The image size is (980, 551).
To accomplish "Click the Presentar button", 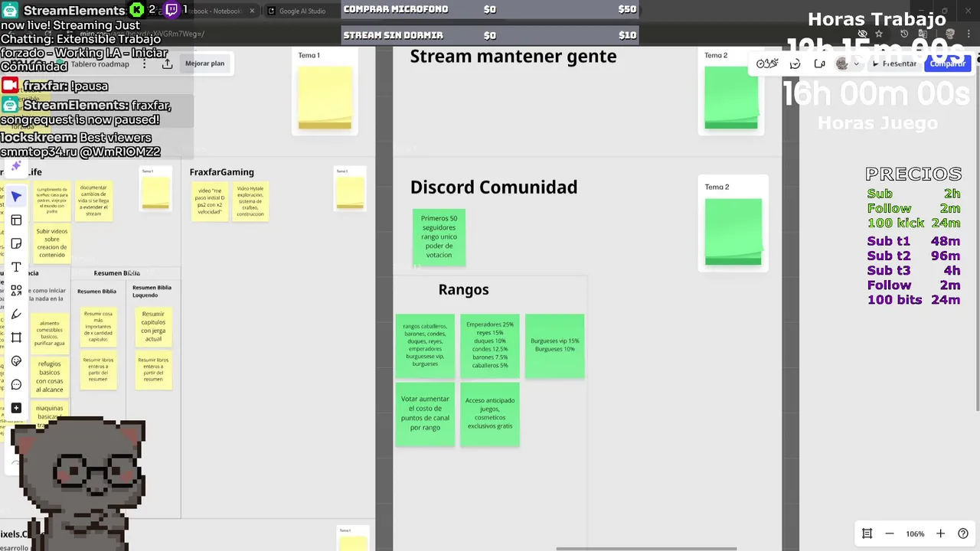I will [893, 64].
